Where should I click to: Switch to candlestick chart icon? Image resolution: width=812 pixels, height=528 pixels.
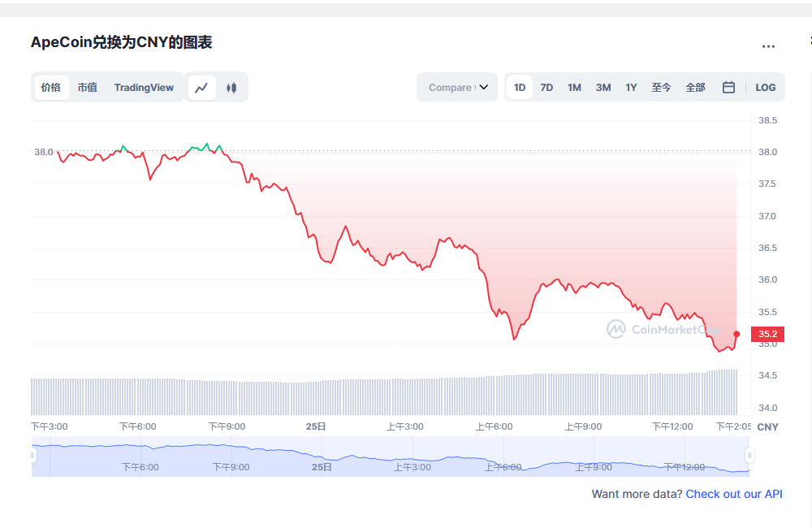231,88
